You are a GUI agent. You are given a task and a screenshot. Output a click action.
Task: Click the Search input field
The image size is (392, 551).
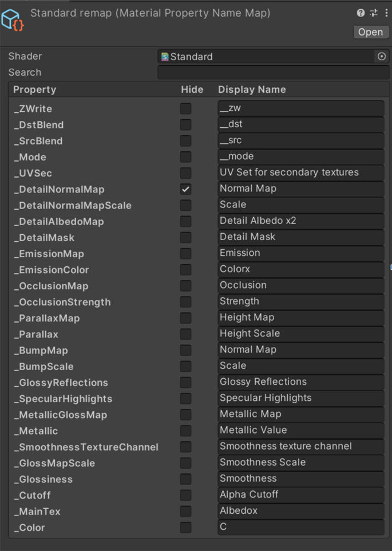pyautogui.click(x=273, y=72)
